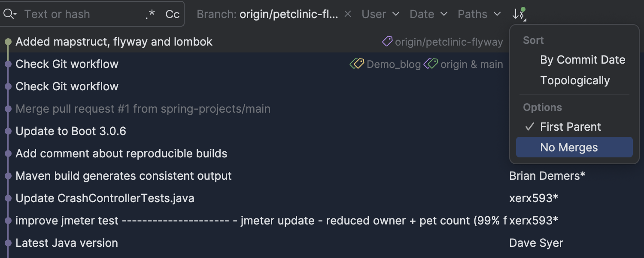Click the Text or hash search field
The height and width of the screenshot is (258, 644).
82,14
